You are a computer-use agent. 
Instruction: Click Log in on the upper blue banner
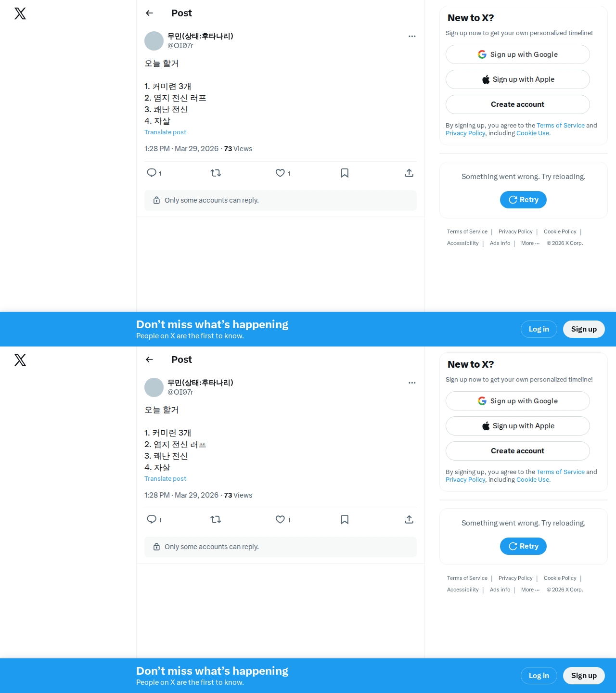[539, 329]
